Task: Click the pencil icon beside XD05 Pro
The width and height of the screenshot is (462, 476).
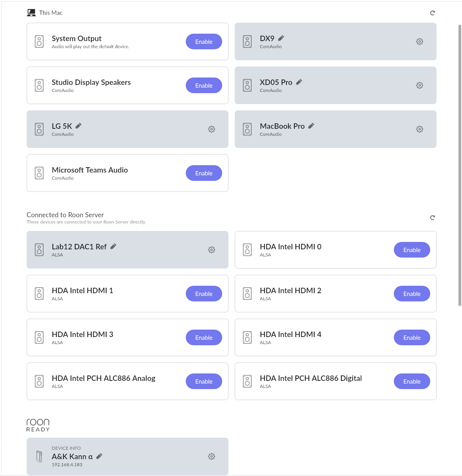Action: tap(299, 82)
